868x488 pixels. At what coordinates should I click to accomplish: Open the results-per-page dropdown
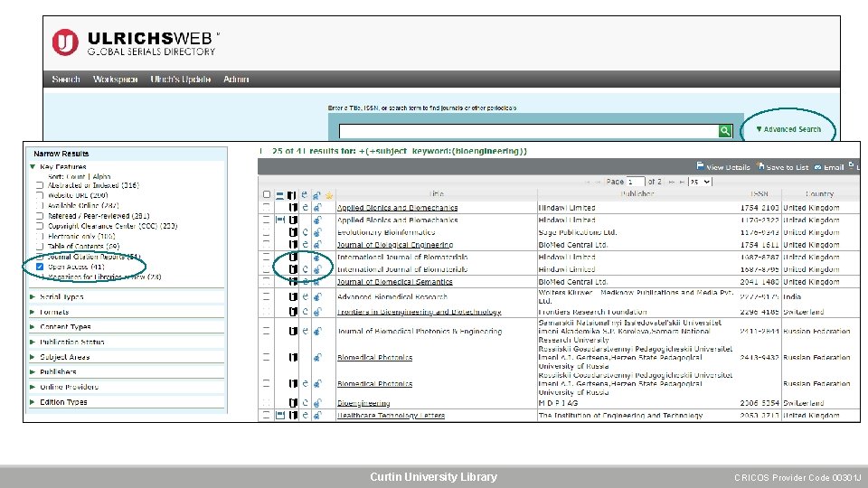coord(700,182)
